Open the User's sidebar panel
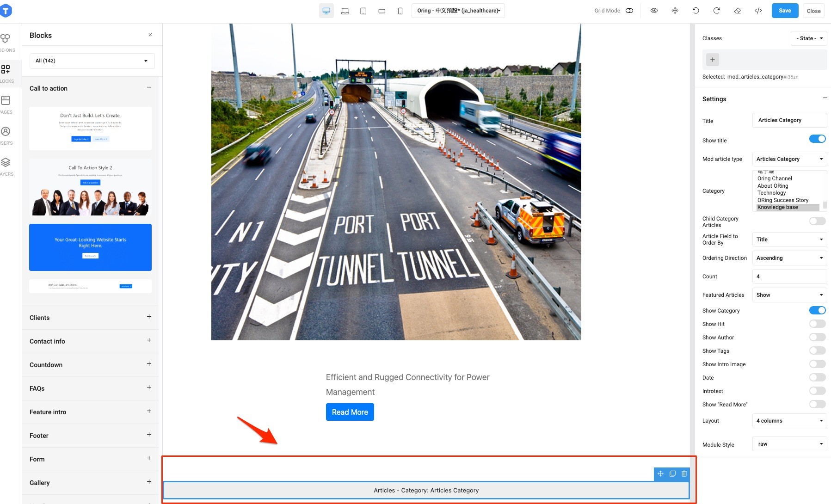Image resolution: width=831 pixels, height=504 pixels. 6,135
